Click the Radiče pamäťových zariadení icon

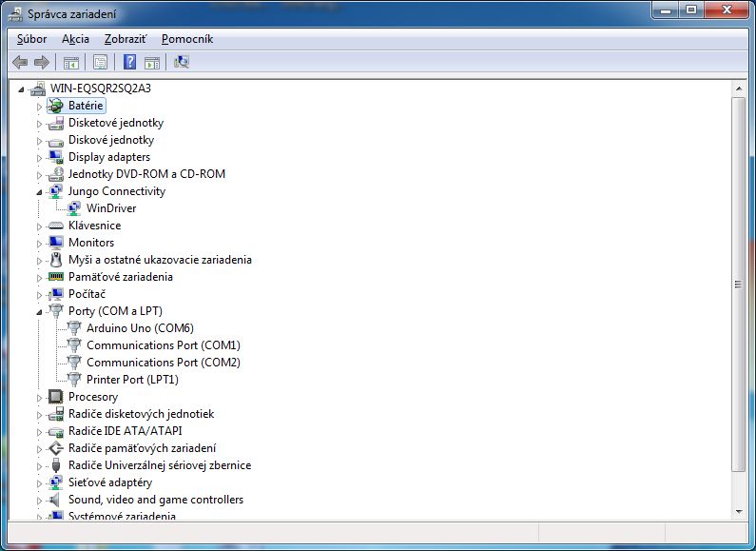click(x=56, y=448)
